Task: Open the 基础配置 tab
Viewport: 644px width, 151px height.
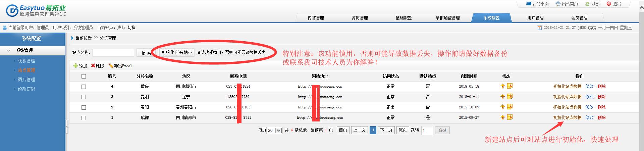Action: [404, 18]
